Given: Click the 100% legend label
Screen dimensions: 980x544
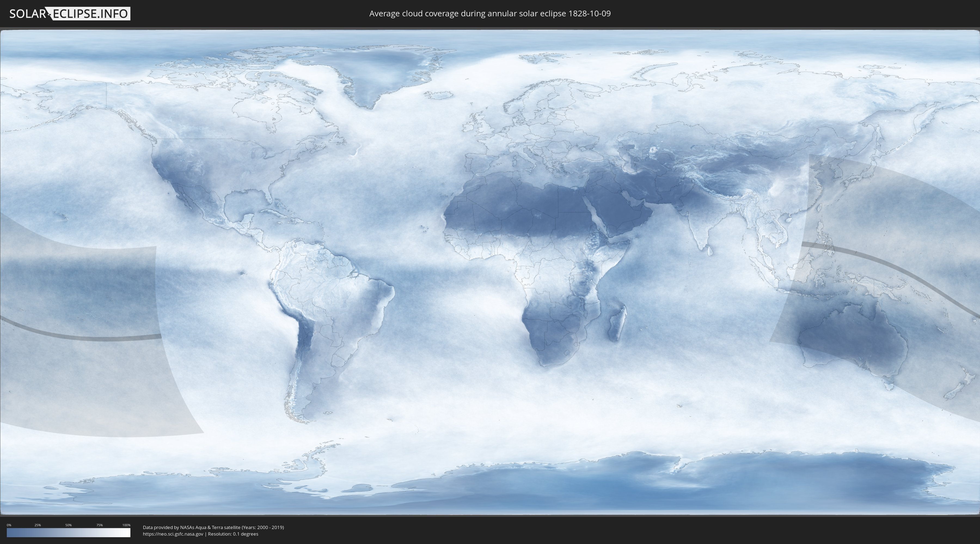Looking at the screenshot, I should 126,525.
